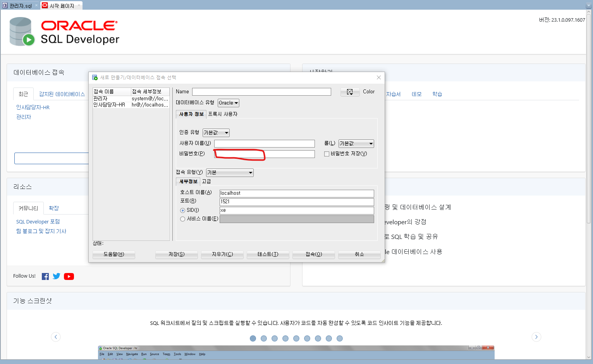Click 접속 이름 column header
Screen dimensions: 593x364
tap(112, 92)
